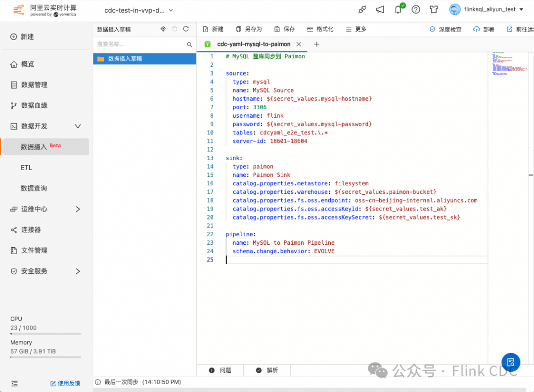Expand the 运维中心 section arrow
Screen dimensions: 534x392
[78, 209]
